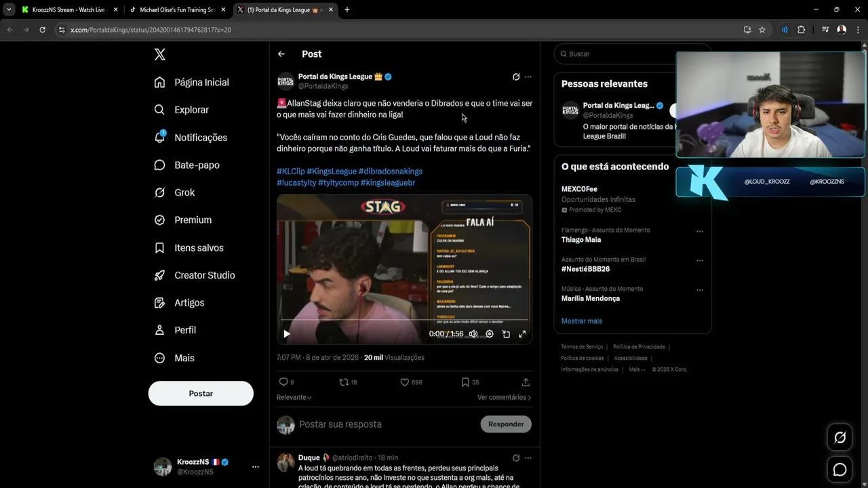Click Grok icon on Duque reply
Screen dimensions: 868x488
coord(516,457)
